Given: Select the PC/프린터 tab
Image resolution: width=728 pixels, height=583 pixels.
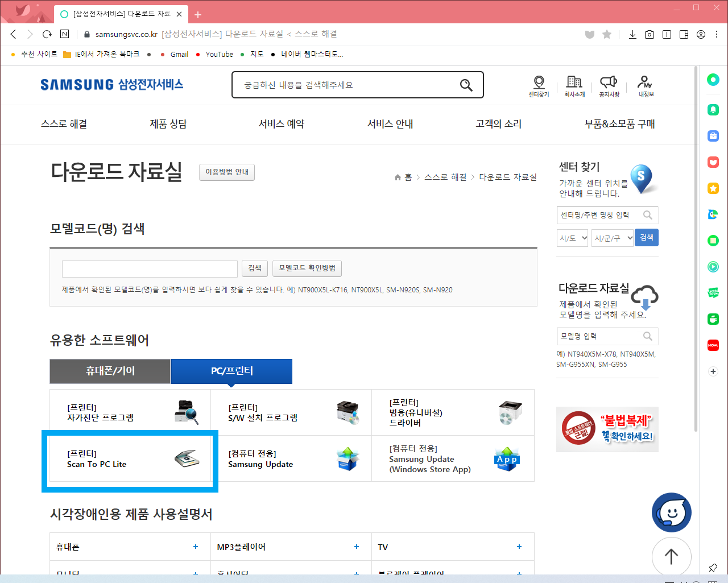Looking at the screenshot, I should point(231,371).
